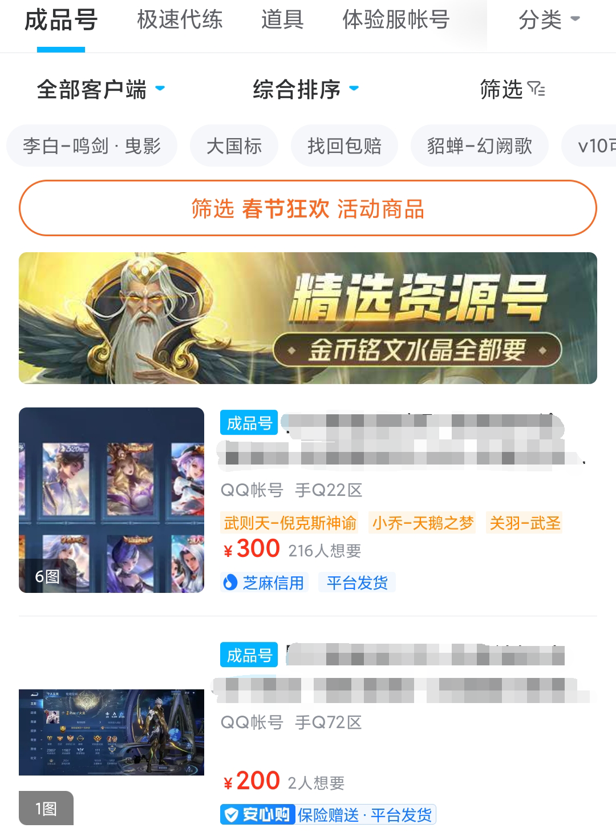616x840 pixels.
Task: Tap the 成品号 badge on first listing
Action: point(249,423)
